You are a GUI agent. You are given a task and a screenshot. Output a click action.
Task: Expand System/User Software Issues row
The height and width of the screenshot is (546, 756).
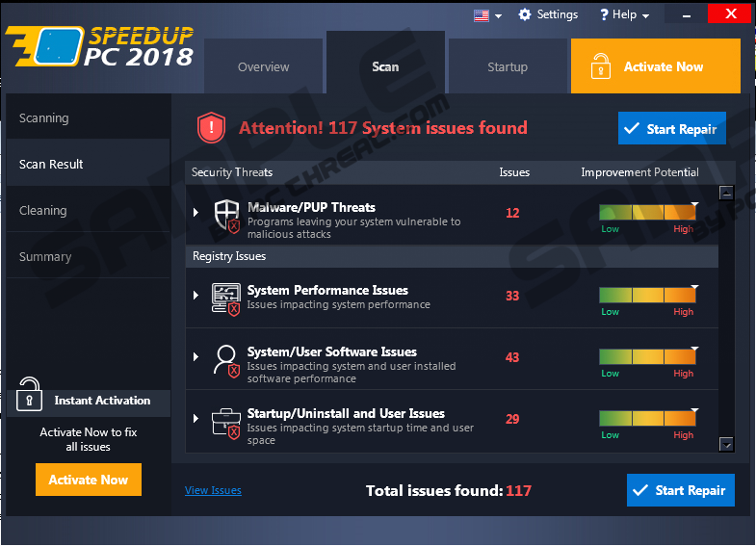click(x=196, y=356)
